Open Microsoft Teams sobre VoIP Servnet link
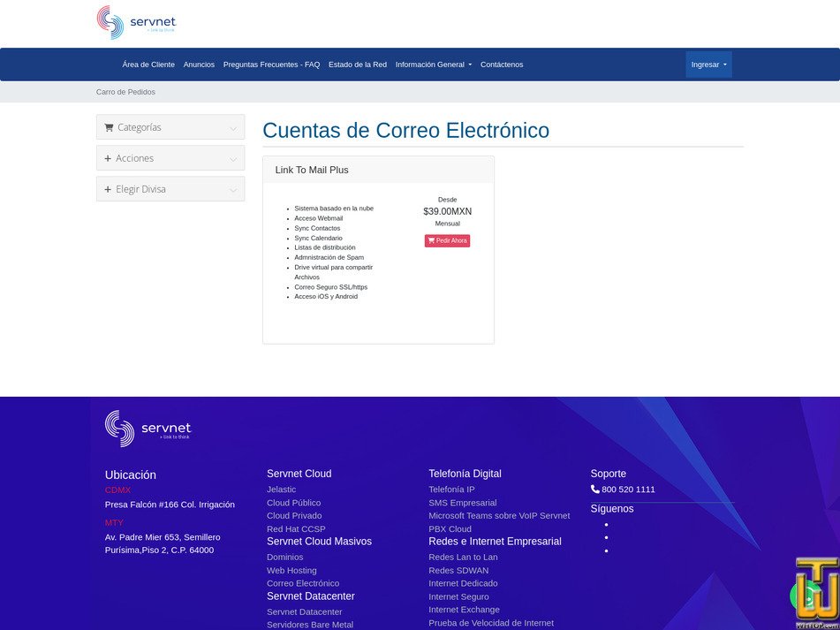840x630 pixels. pos(499,515)
